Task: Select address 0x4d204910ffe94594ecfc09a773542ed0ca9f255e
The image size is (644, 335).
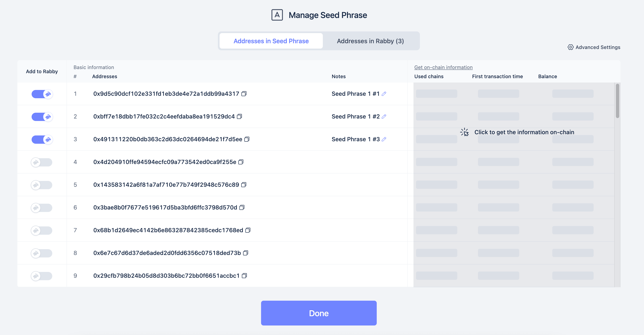Action: [x=165, y=162]
